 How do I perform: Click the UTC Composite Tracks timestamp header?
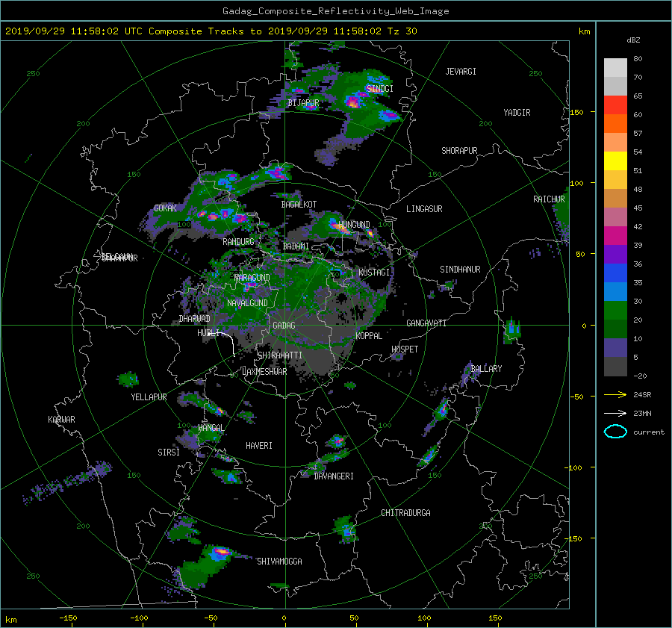point(211,31)
